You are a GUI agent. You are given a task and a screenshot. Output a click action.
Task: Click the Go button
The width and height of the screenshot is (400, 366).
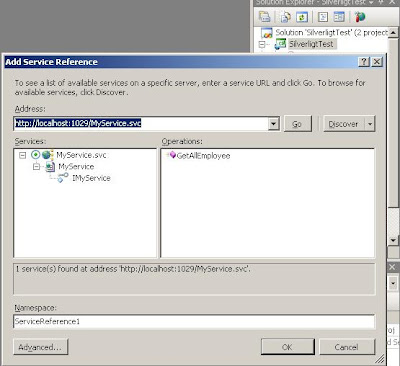pos(298,124)
